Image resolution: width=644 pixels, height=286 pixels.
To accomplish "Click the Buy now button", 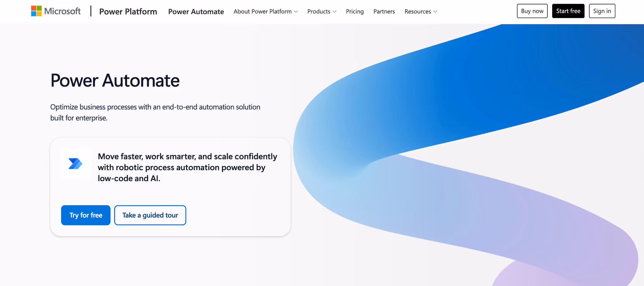I will (x=532, y=11).
